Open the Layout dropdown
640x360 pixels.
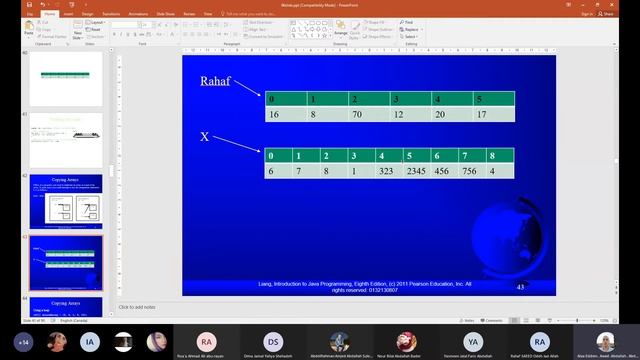96,22
